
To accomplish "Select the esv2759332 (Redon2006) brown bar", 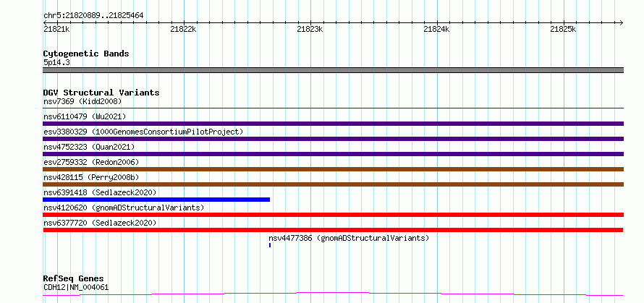I will click(333, 169).
